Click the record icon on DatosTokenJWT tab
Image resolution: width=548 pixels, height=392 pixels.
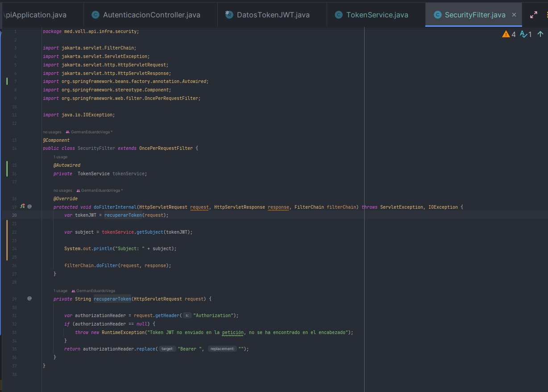click(229, 15)
